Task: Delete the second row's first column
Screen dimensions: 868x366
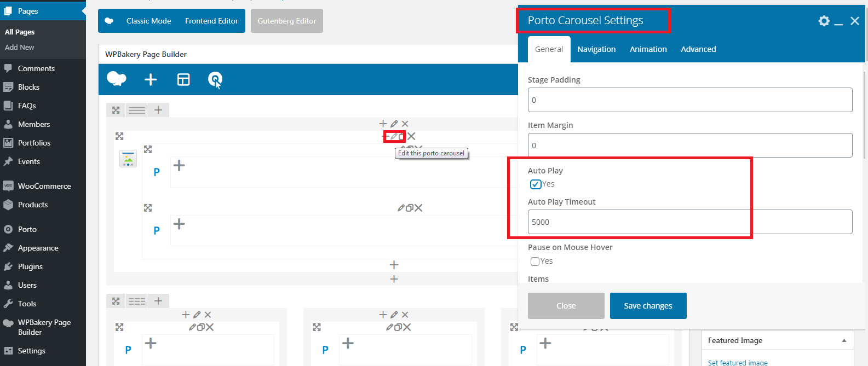Action: tap(208, 315)
